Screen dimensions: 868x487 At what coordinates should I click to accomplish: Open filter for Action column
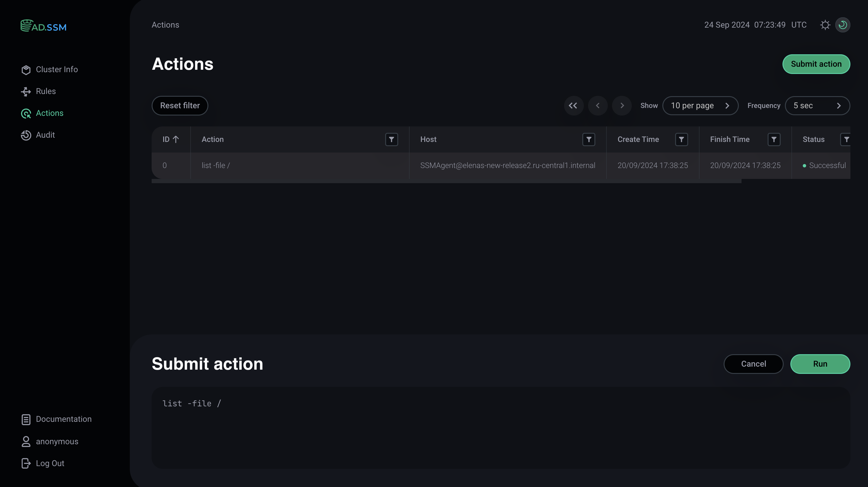tap(391, 139)
